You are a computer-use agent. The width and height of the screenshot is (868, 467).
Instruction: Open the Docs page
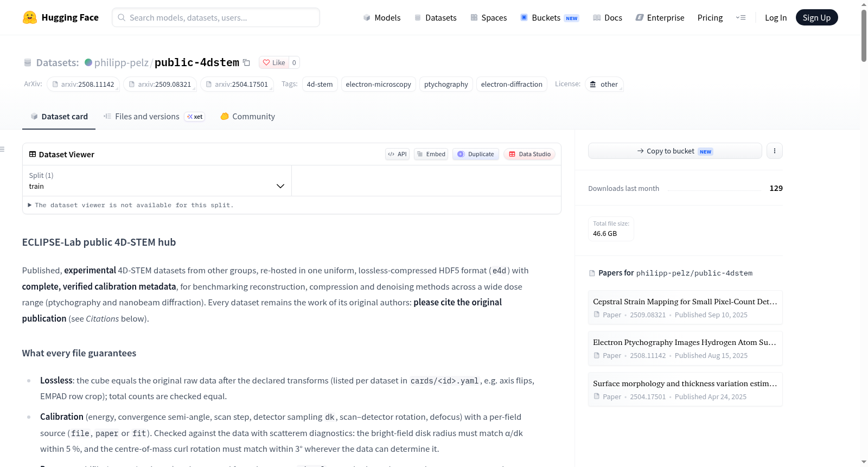[x=608, y=17]
